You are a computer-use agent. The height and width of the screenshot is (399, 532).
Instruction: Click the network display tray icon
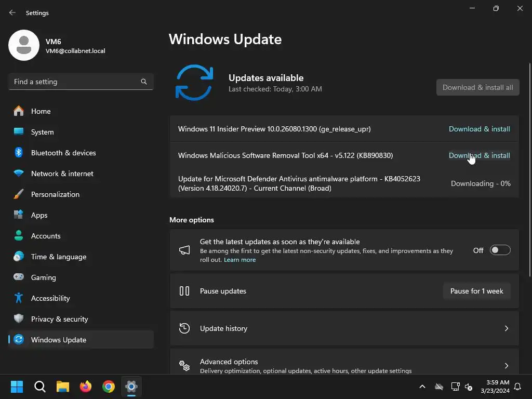pos(455,387)
